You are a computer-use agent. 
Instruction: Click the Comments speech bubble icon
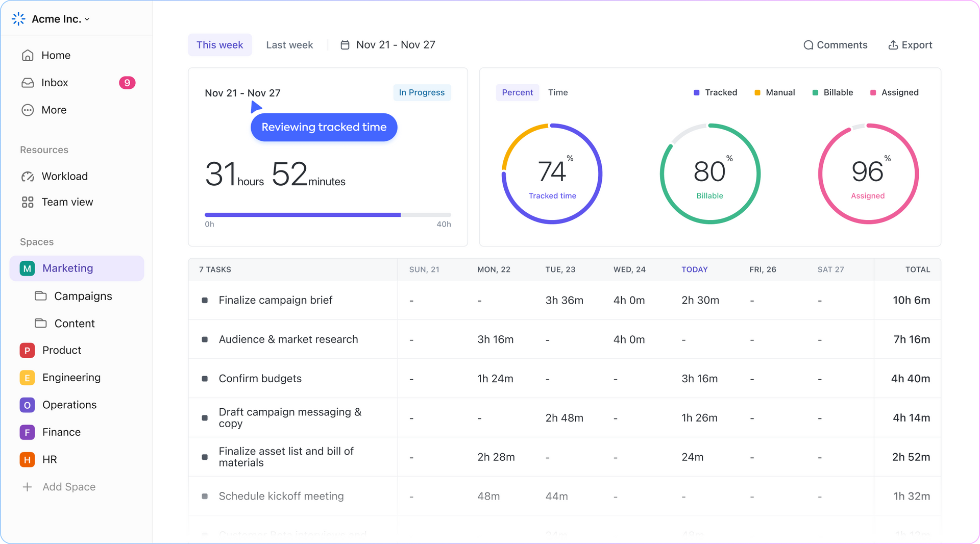tap(808, 45)
